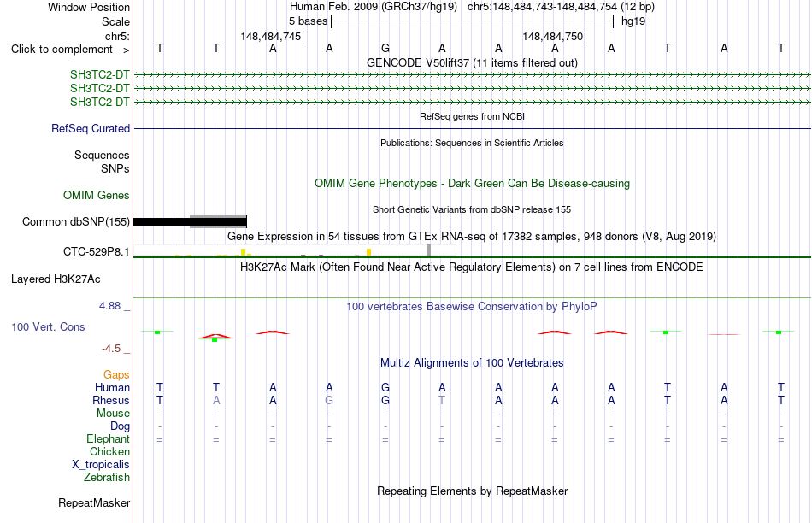
Task: Click the Chicken species label
Action: click(x=109, y=451)
